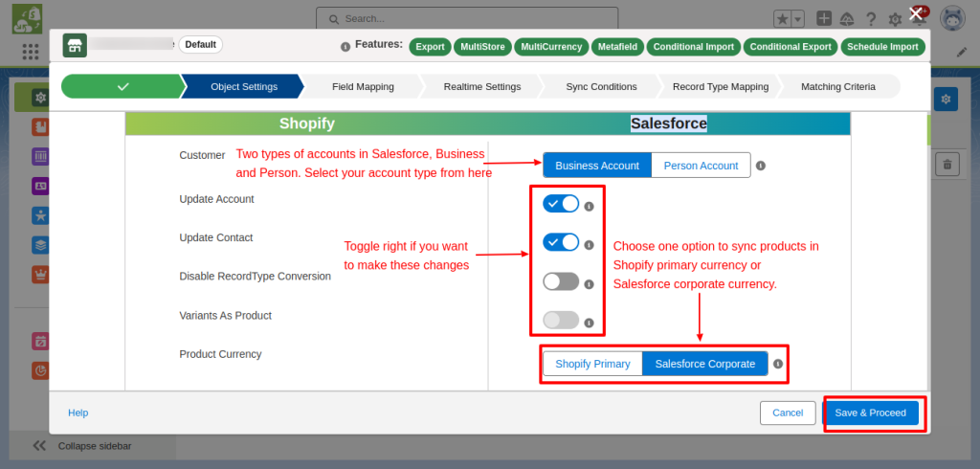Open the blue layers sidebar icon
The height and width of the screenshot is (469, 980).
click(x=40, y=245)
